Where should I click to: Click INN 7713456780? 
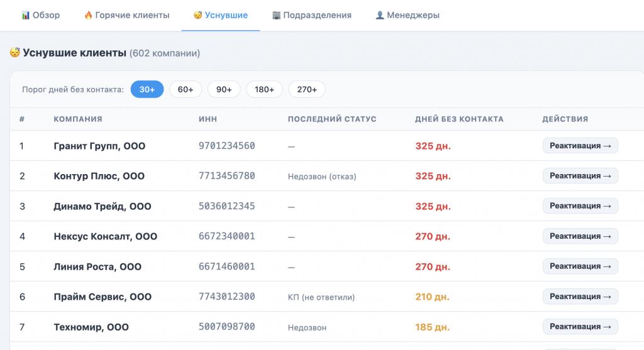click(226, 175)
